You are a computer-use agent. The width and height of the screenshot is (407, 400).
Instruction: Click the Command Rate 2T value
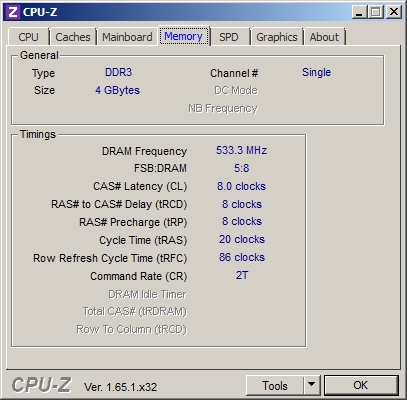click(242, 275)
